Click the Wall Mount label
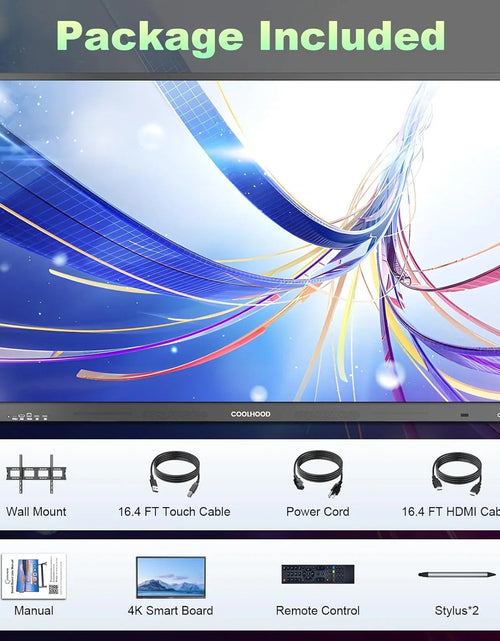Viewport: 500px width, 641px height. click(x=36, y=511)
